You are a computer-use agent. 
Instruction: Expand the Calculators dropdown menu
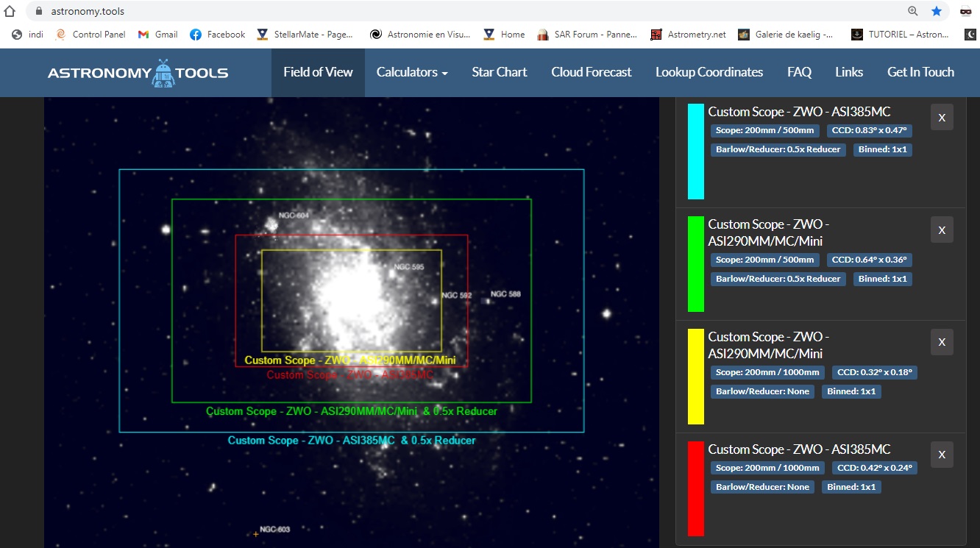412,72
